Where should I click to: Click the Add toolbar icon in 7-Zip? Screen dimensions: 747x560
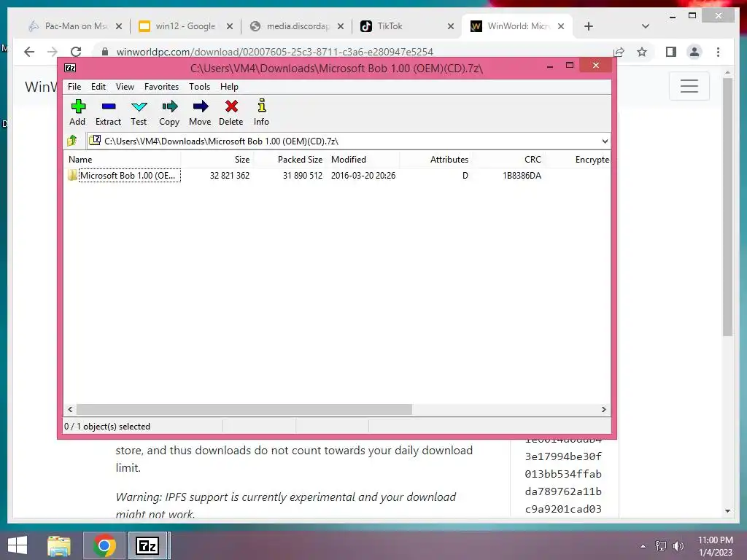(77, 112)
